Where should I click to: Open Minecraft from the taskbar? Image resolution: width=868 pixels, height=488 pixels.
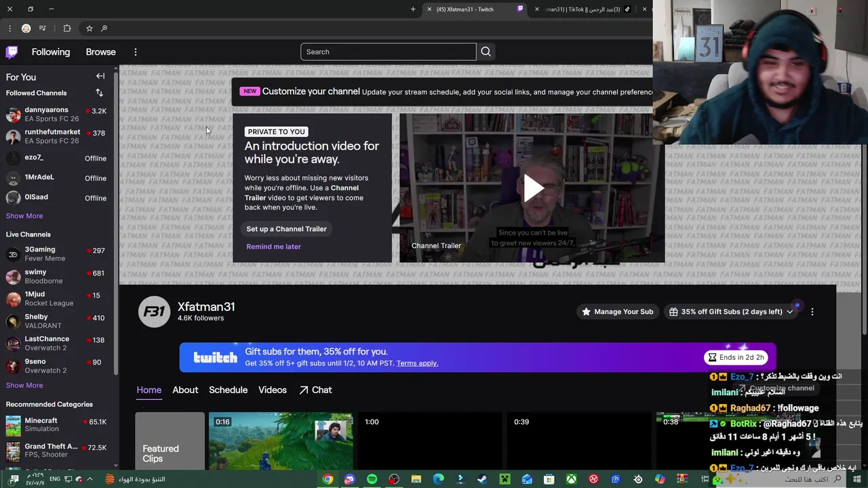click(505, 479)
